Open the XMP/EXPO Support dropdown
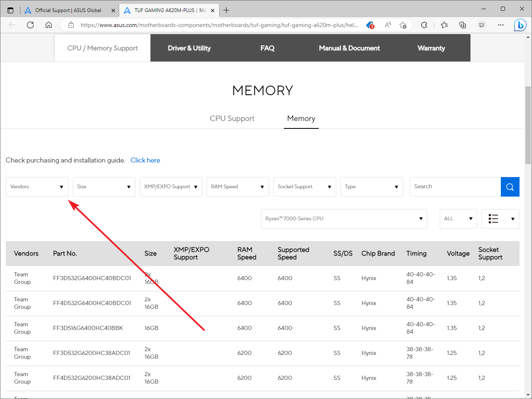The height and width of the screenshot is (399, 532). [x=171, y=187]
